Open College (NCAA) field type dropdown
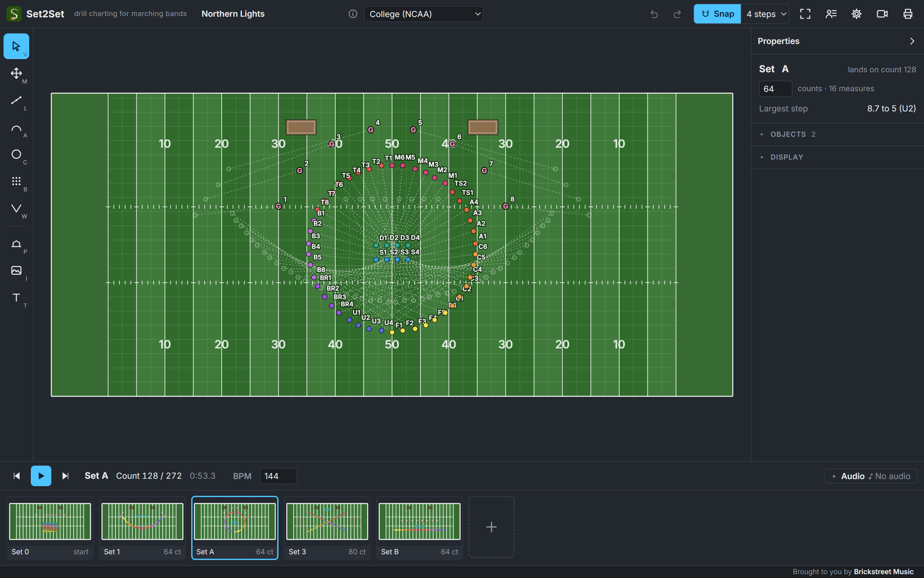924x578 pixels. click(x=424, y=14)
